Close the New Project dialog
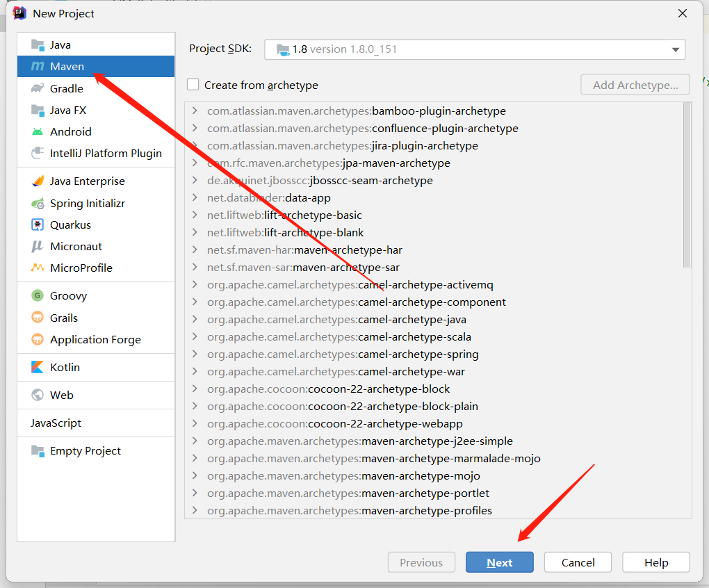 pos(683,14)
